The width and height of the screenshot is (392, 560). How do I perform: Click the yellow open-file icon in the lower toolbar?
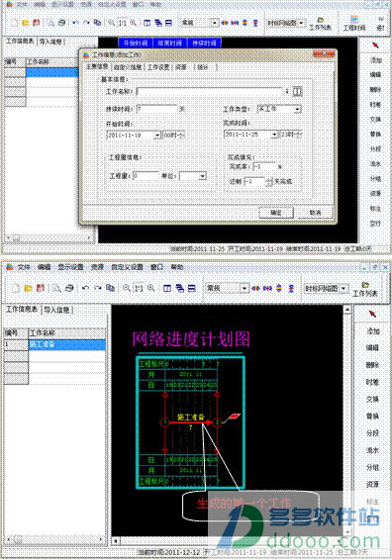click(28, 288)
